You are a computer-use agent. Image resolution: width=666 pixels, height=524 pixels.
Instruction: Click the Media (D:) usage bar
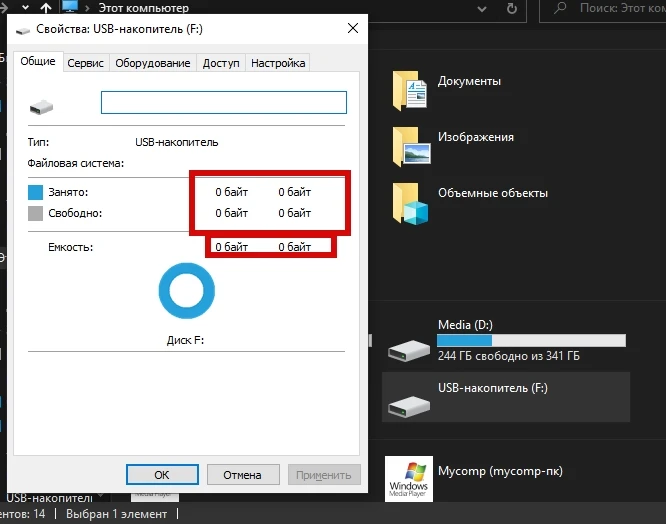[x=531, y=340]
